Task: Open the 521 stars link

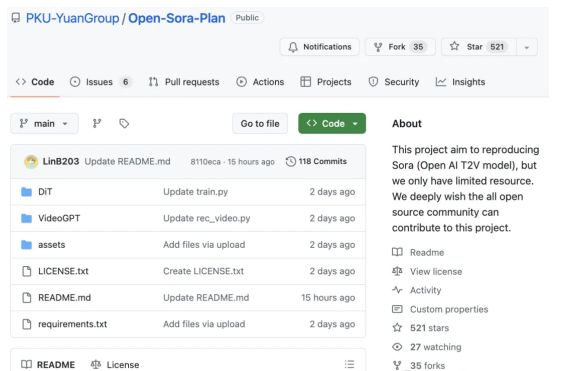Action: click(x=420, y=328)
